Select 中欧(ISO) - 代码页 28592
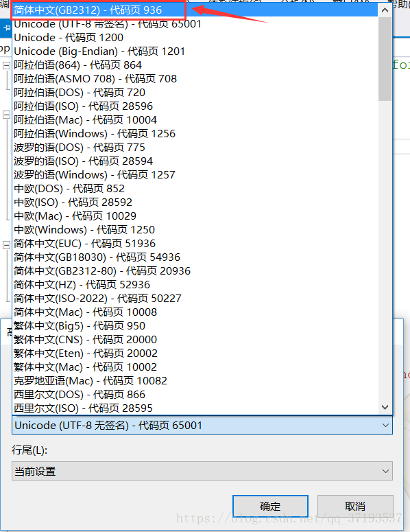This screenshot has height=532, width=410. (x=195, y=203)
